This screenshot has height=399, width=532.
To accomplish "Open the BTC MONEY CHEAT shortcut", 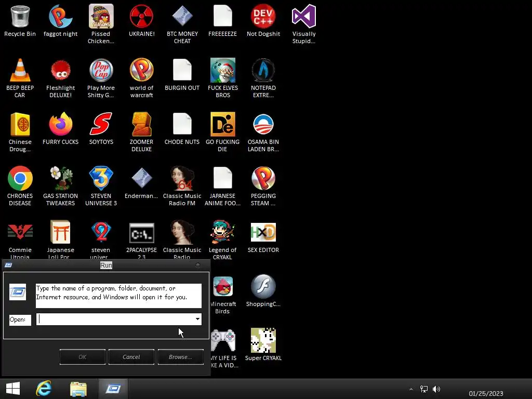I will 182,16.
